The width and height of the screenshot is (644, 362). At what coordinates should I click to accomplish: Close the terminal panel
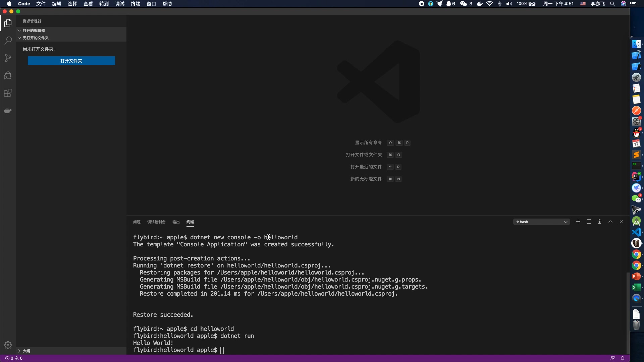pos(621,222)
